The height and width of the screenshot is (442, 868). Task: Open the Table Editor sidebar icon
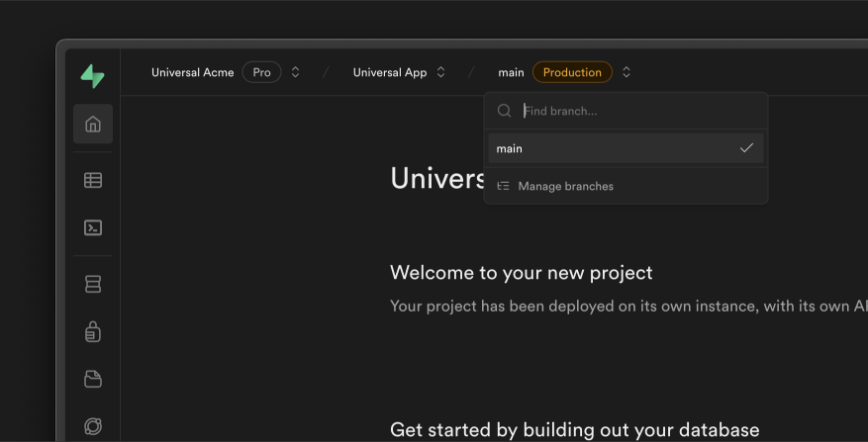pos(93,180)
